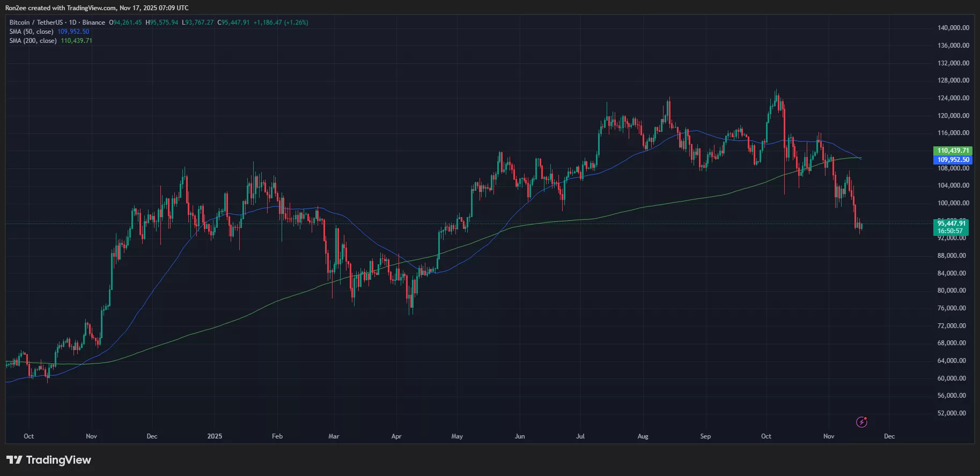Click the Binance exchange label in legend
The width and height of the screenshot is (980, 476).
coord(94,23)
